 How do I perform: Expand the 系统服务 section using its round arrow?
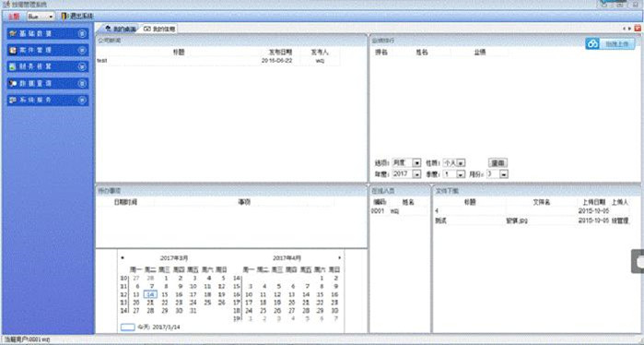tap(82, 100)
